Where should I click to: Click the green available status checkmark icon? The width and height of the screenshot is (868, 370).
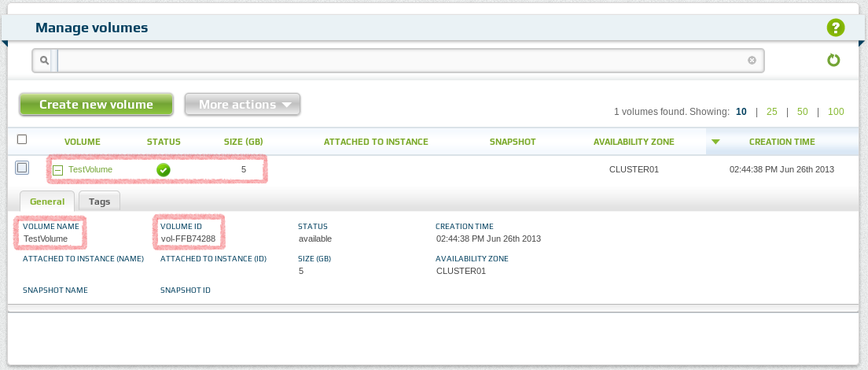click(x=163, y=170)
